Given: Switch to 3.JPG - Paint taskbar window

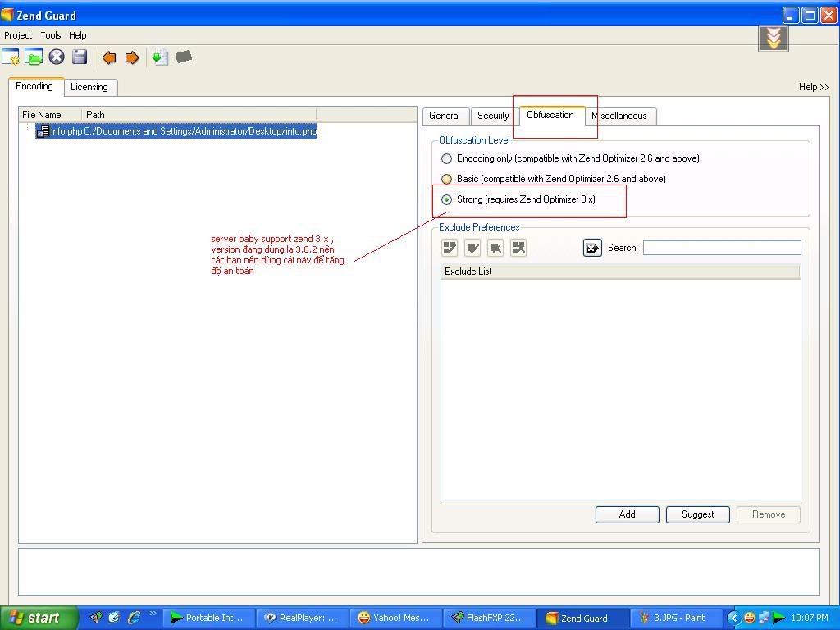Looking at the screenshot, I should [674, 618].
